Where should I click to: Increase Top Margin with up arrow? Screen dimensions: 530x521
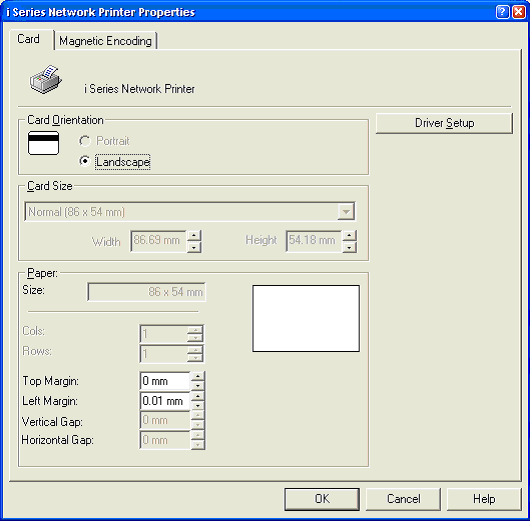click(x=198, y=376)
